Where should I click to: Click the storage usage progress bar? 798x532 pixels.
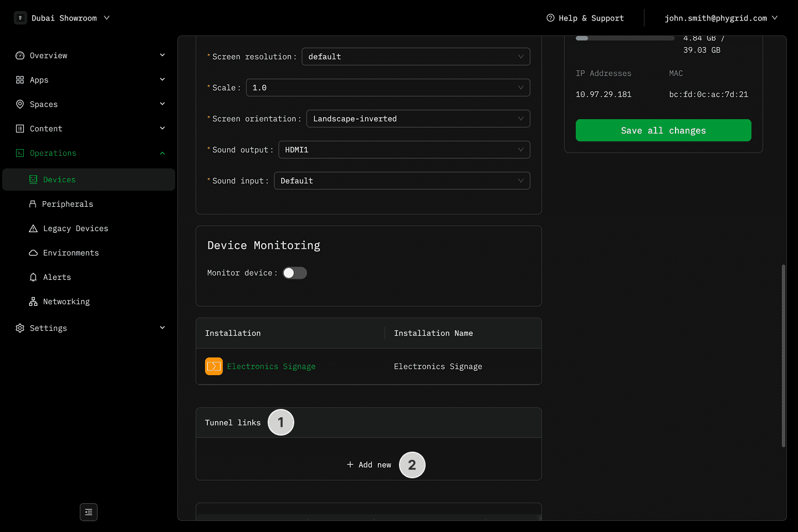625,38
